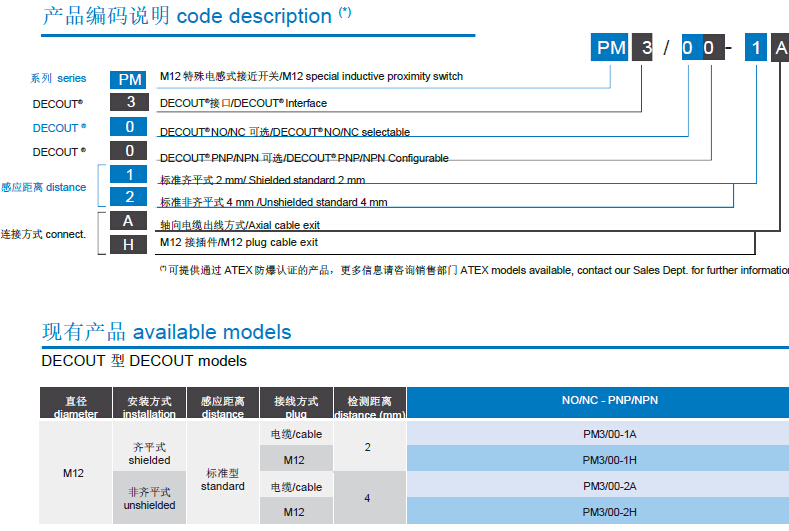Select the box labeled H for M12 plug
This screenshot has width=789, height=531.
tap(128, 243)
